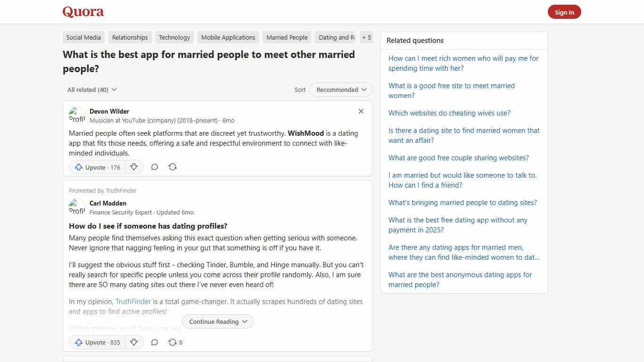
Task: Dismiss Devon Wilder's answer with the X
Action: [x=361, y=111]
